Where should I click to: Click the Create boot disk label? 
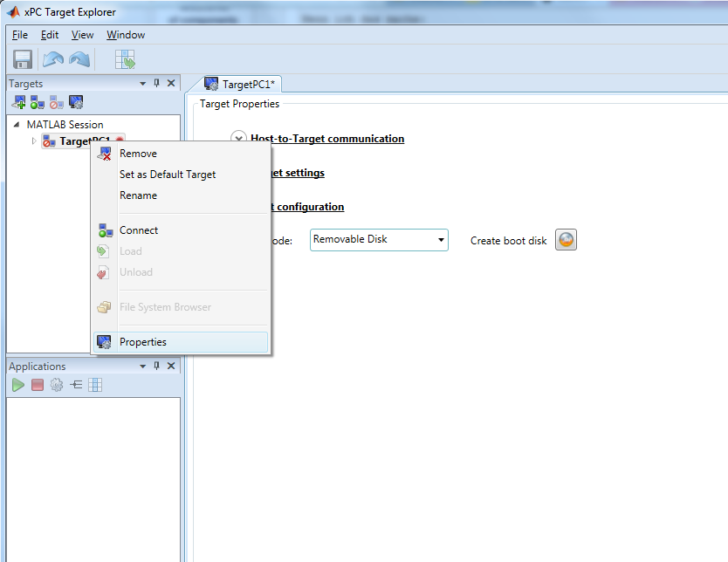508,240
